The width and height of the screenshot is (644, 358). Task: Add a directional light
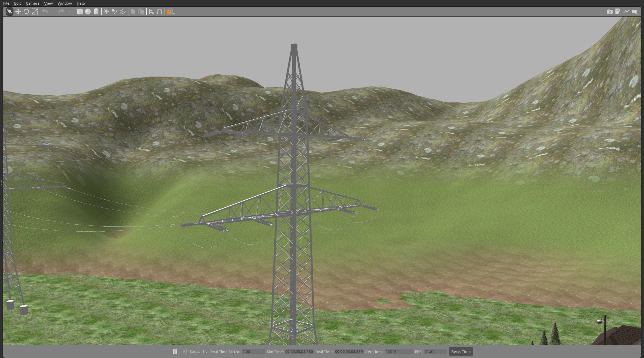[x=123, y=12]
